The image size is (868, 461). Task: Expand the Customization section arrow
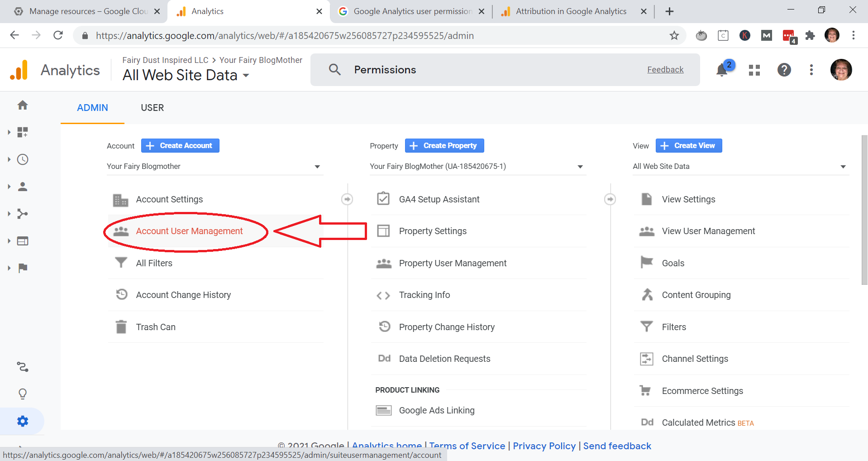tap(9, 132)
